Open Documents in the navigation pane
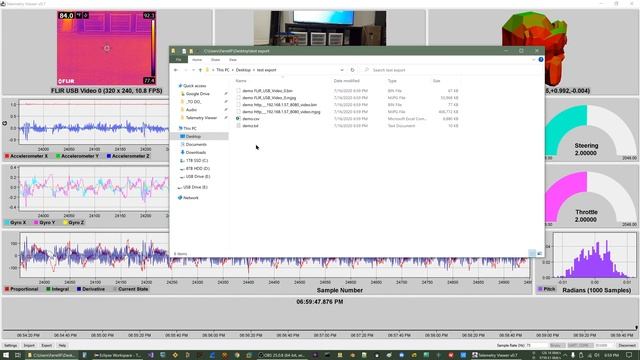 point(196,144)
